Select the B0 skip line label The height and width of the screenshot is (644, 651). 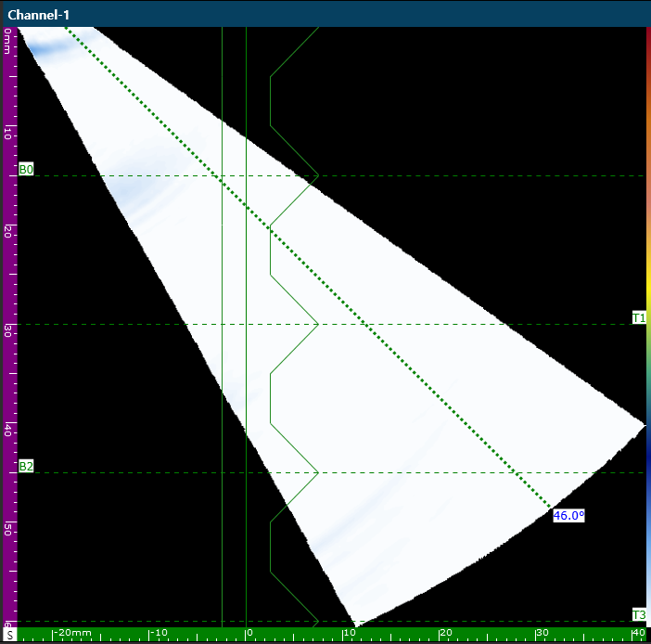coord(26,170)
